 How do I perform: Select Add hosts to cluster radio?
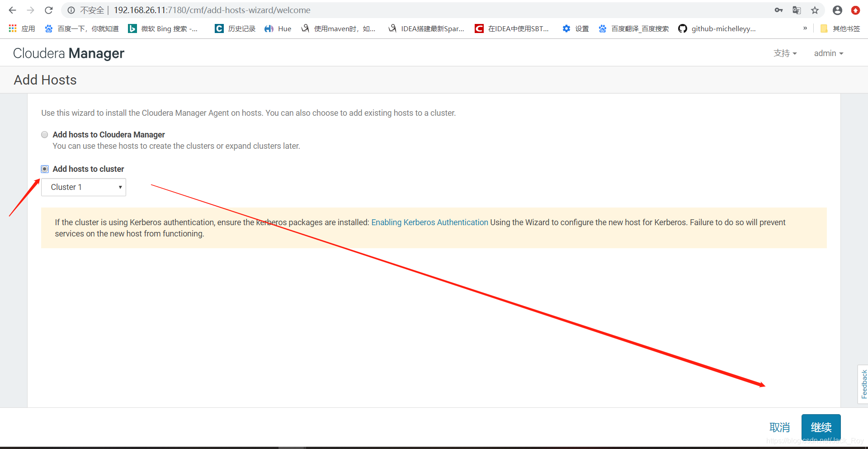point(45,169)
